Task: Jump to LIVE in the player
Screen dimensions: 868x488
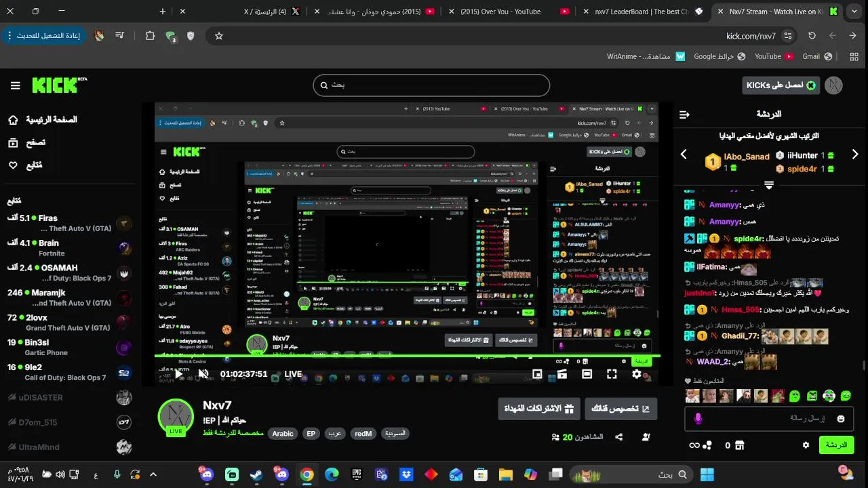Action: coord(293,374)
